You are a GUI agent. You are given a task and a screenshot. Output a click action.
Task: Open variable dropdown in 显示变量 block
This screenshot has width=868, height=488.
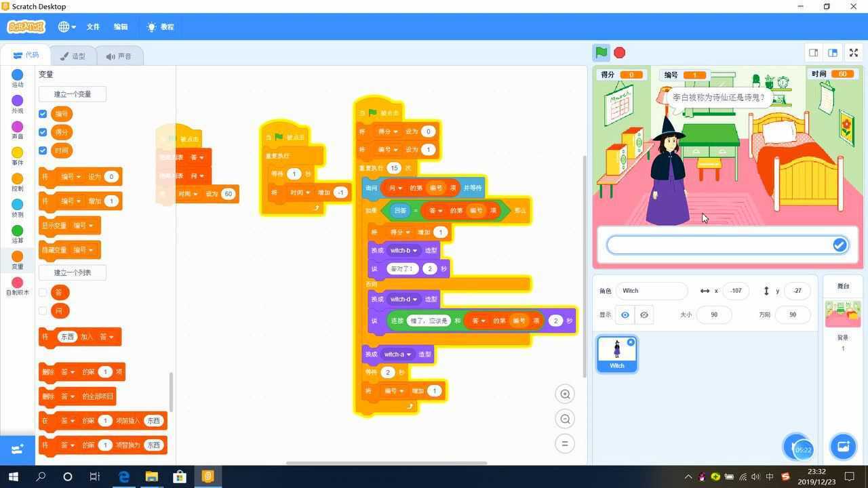pyautogui.click(x=90, y=226)
